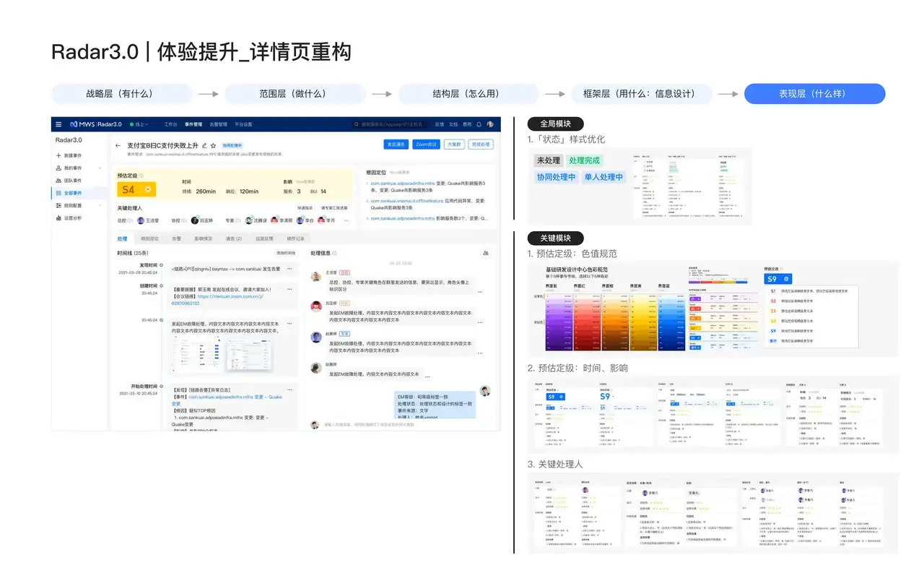Edit the event title with the pencil icon
Image resolution: width=924 pixels, height=578 pixels.
coord(204,145)
